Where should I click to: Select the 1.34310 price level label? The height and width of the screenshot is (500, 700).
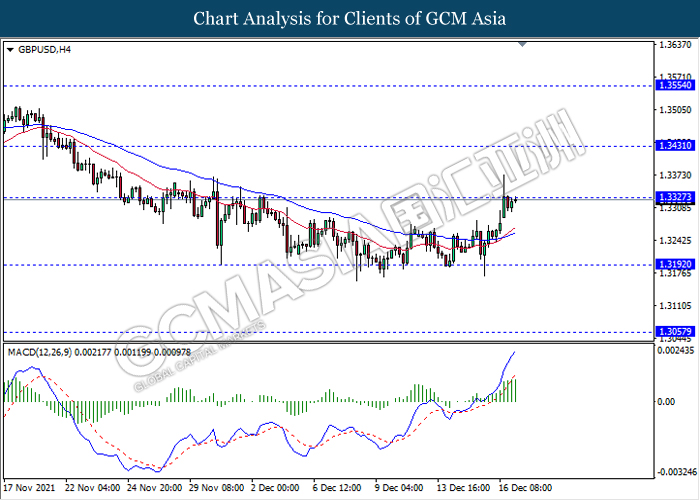675,146
